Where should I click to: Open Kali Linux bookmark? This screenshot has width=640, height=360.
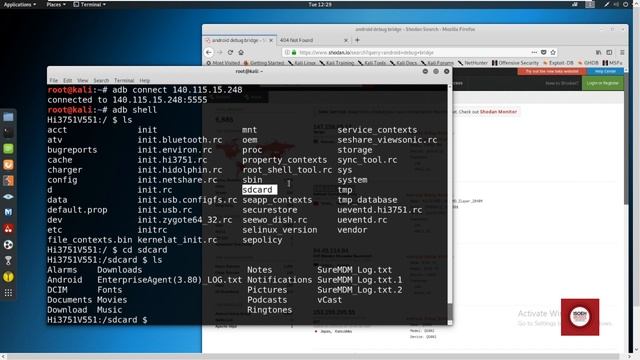tap(302, 63)
